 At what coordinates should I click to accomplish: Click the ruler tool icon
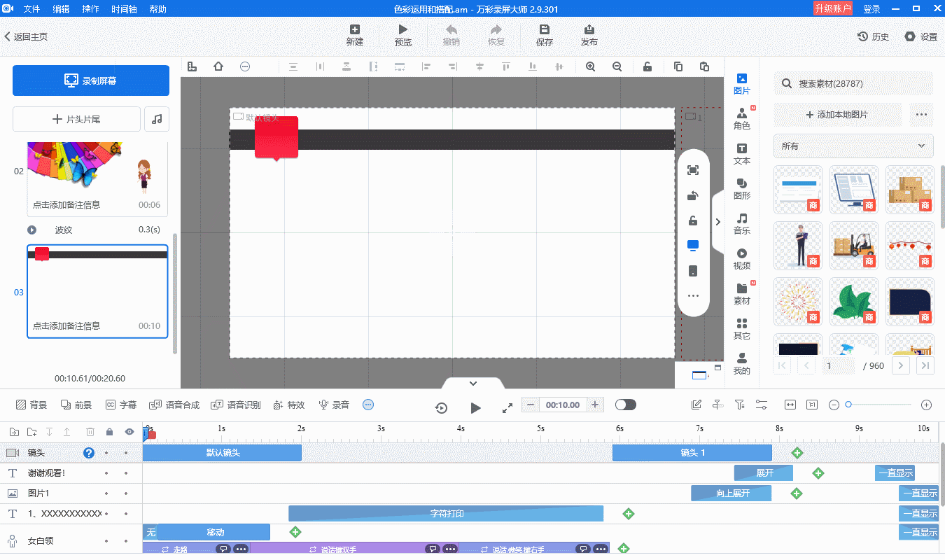(x=192, y=66)
